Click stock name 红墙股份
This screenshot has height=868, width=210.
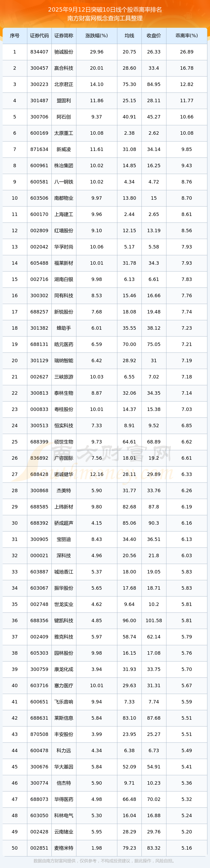pos(64,230)
